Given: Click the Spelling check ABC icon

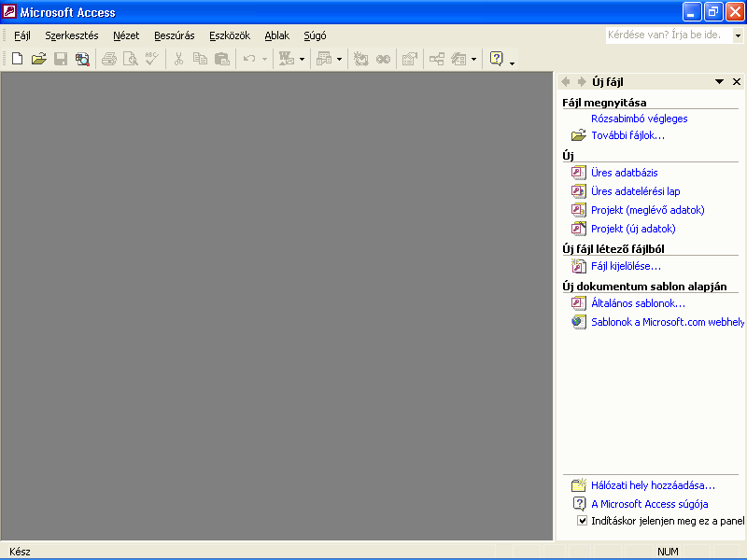Looking at the screenshot, I should pos(152,59).
